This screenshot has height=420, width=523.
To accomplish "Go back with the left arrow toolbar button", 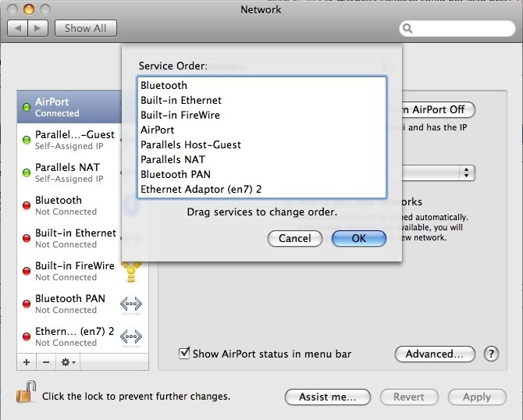I will 18,28.
